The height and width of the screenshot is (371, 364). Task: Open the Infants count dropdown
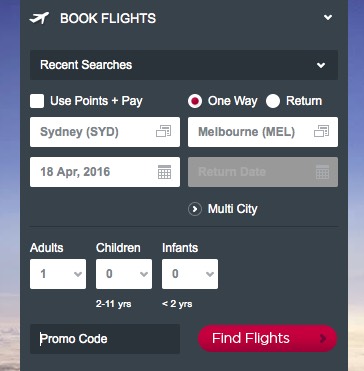pyautogui.click(x=190, y=274)
